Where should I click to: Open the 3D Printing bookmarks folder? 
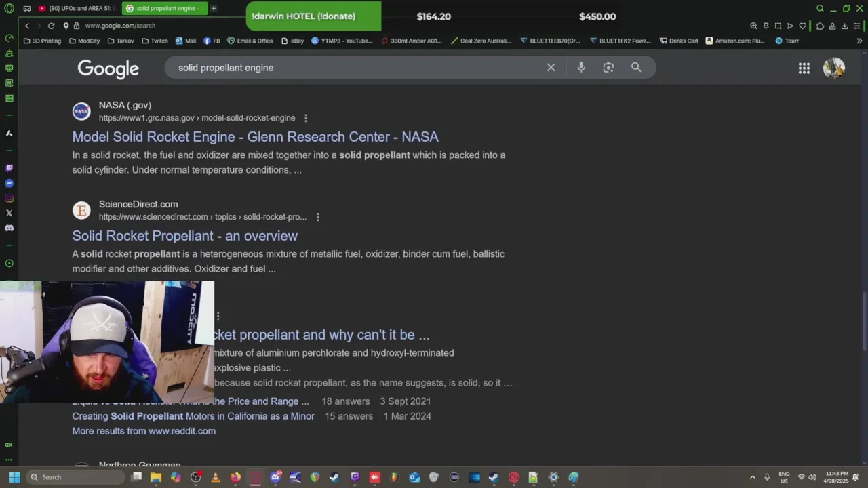[x=42, y=41]
